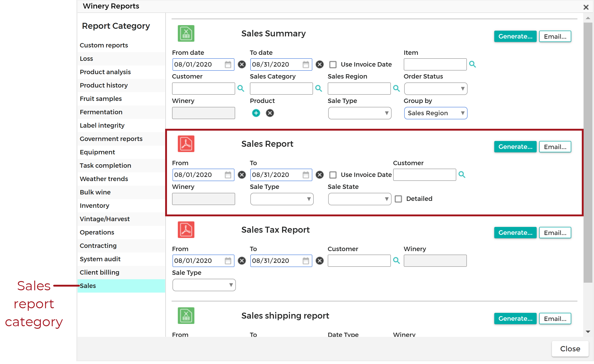Close the Winery Reports dialog with X
Screen dimensions: 594x364
click(586, 7)
